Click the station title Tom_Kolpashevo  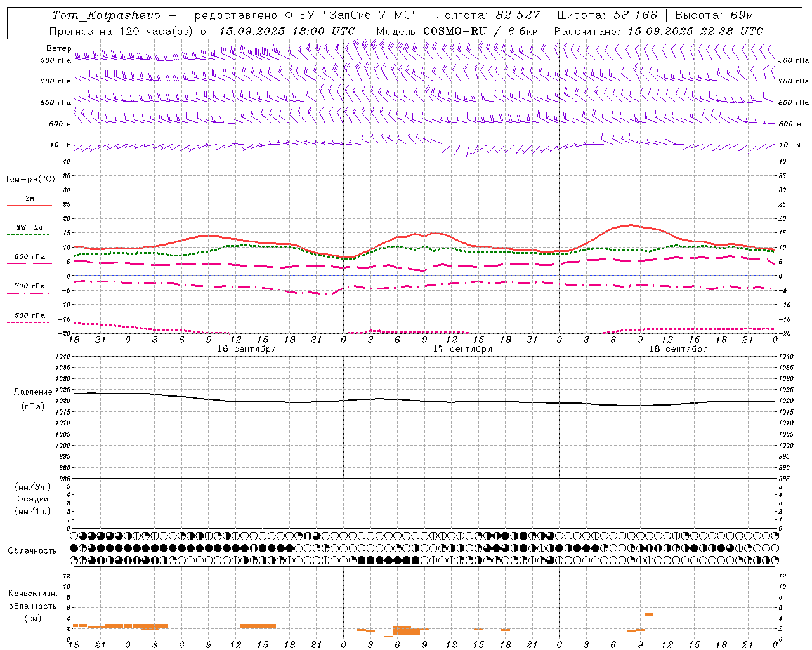106,15
